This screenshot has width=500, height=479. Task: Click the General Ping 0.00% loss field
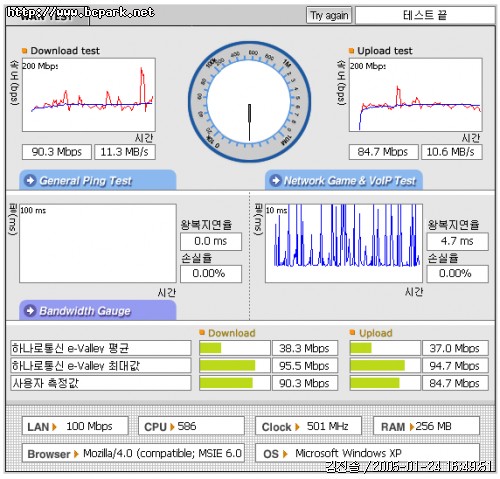(211, 274)
